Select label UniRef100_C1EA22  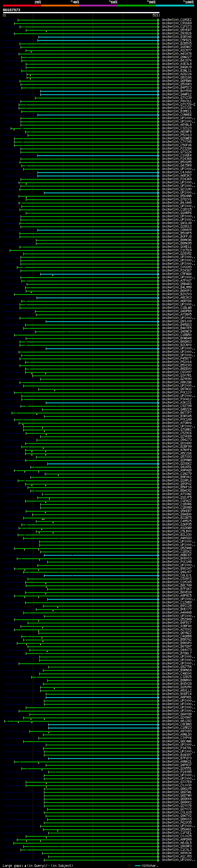coord(177,501)
